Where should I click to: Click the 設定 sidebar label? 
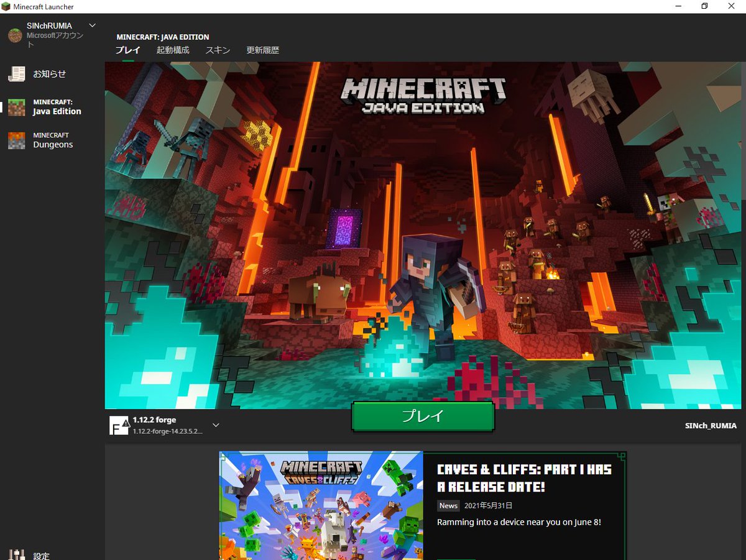42,556
